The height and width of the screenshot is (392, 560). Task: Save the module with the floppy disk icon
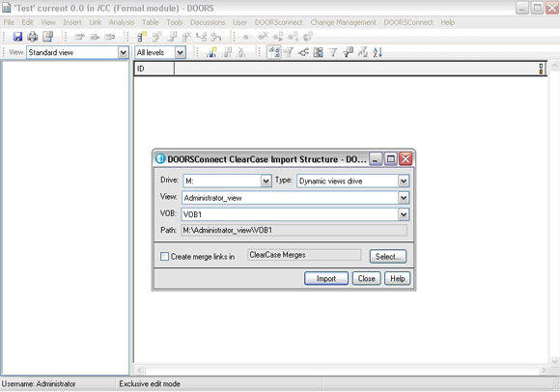click(x=17, y=37)
